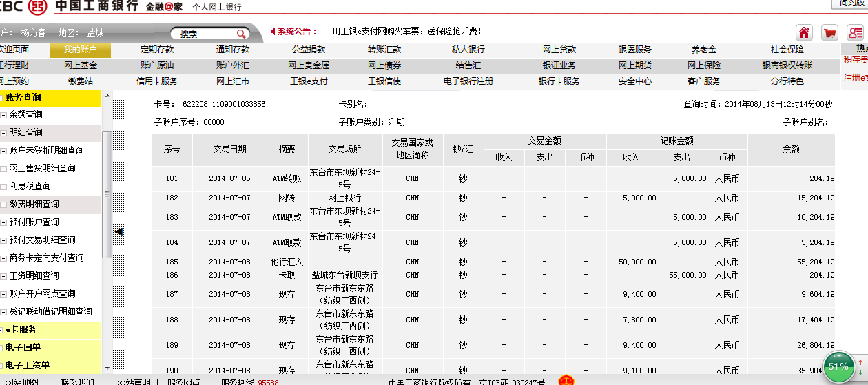Click the system announcement speaker icon
This screenshot has width=868, height=385.
273,32
